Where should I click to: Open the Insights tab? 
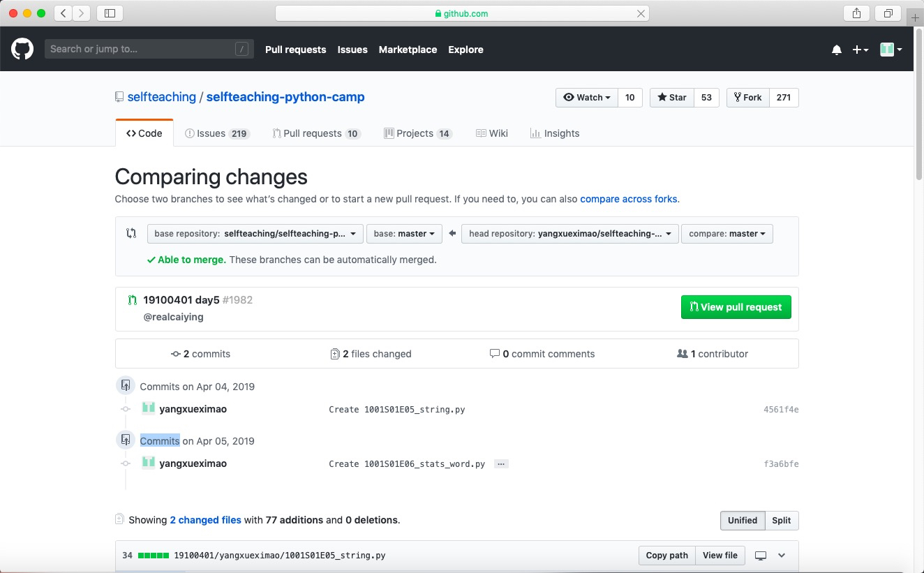point(555,133)
